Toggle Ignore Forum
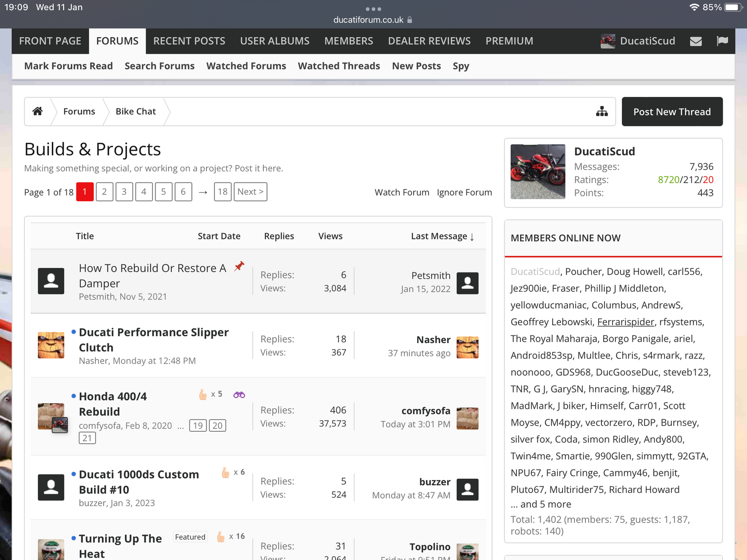The image size is (747, 560). pos(465,192)
